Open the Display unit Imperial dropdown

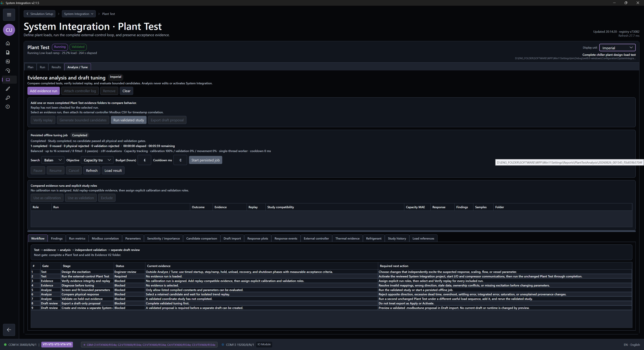[617, 48]
